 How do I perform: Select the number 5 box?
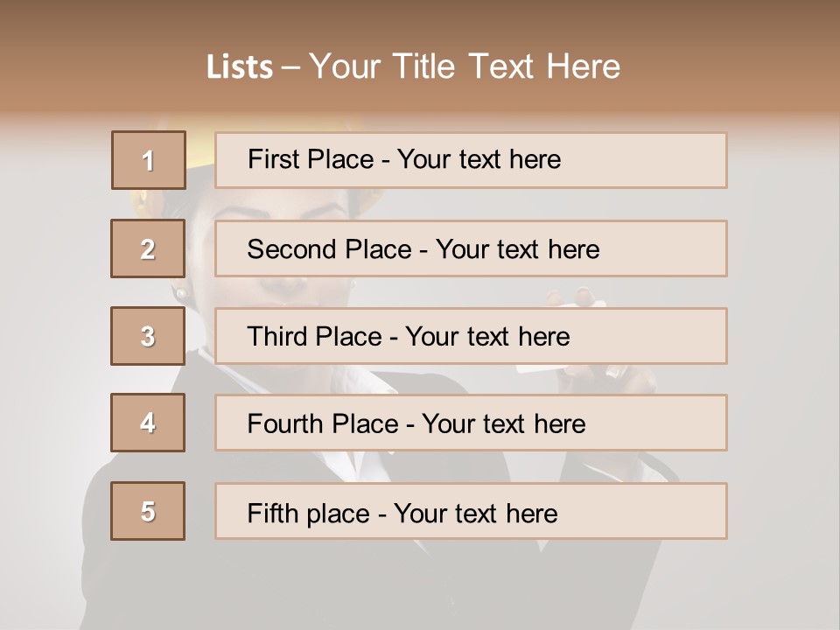148,511
